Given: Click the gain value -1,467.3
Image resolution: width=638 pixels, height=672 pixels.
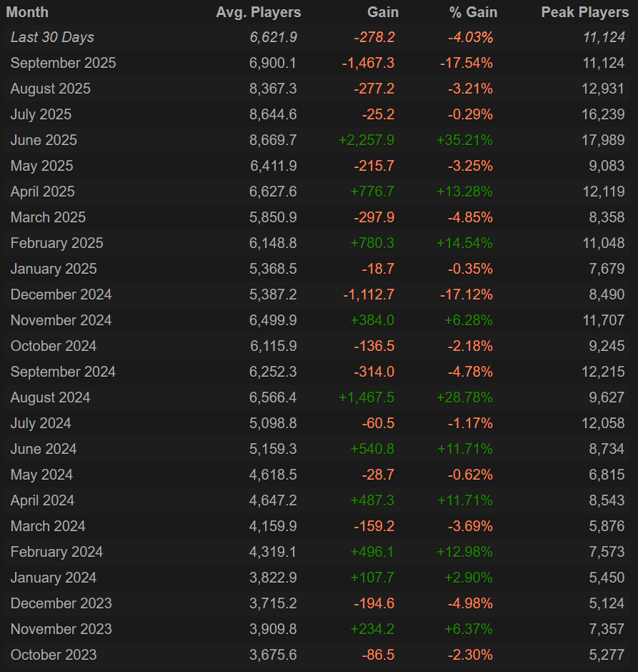Looking at the screenshot, I should point(368,63).
